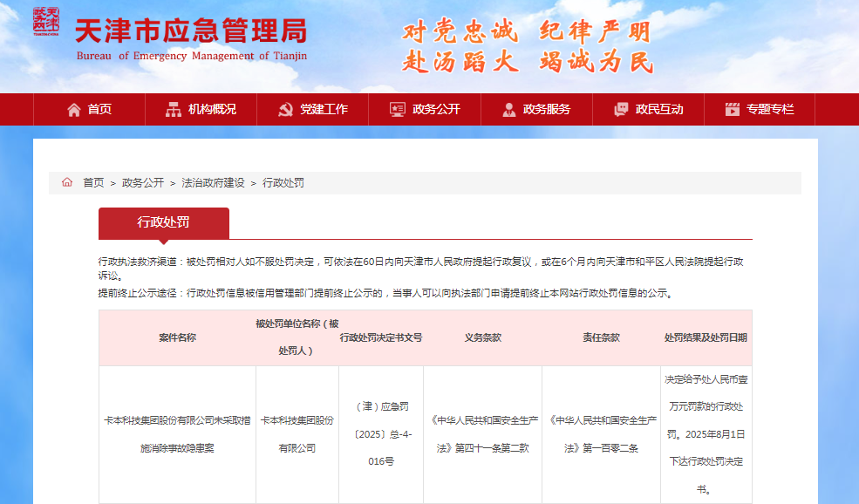Click the case name cell 卡本科技集团股份有限公司未采取措施消除事故隐患案
This screenshot has height=504, width=859.
tap(178, 434)
